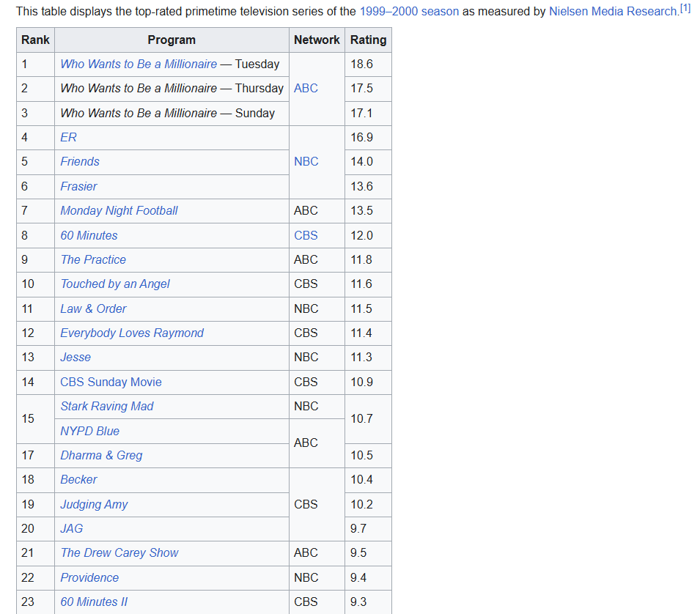Open the Judging Amy link
This screenshot has height=614, width=700.
point(94,504)
